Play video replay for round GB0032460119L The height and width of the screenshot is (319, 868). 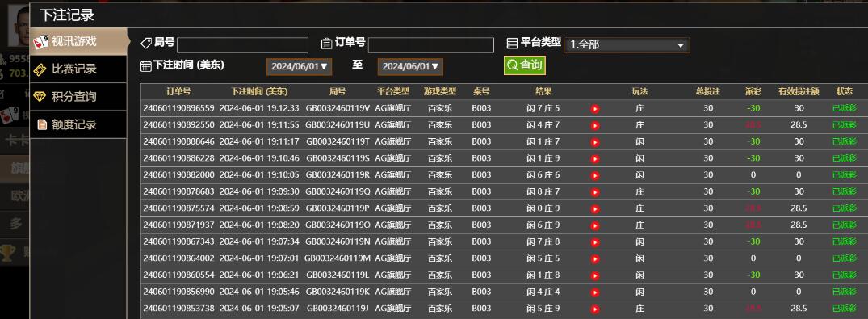coord(595,276)
